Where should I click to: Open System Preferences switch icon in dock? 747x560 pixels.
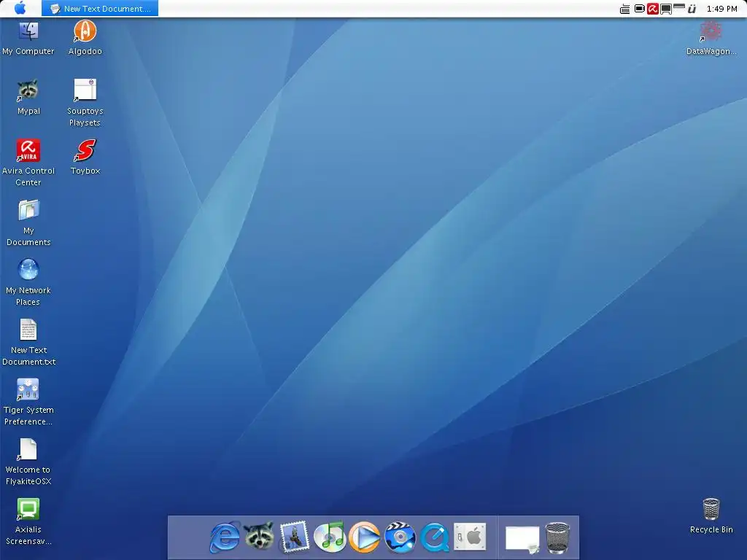click(x=470, y=537)
